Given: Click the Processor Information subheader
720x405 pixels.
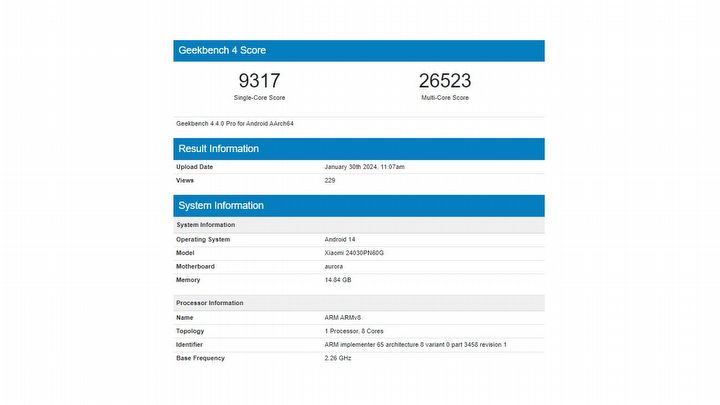Looking at the screenshot, I should point(209,303).
